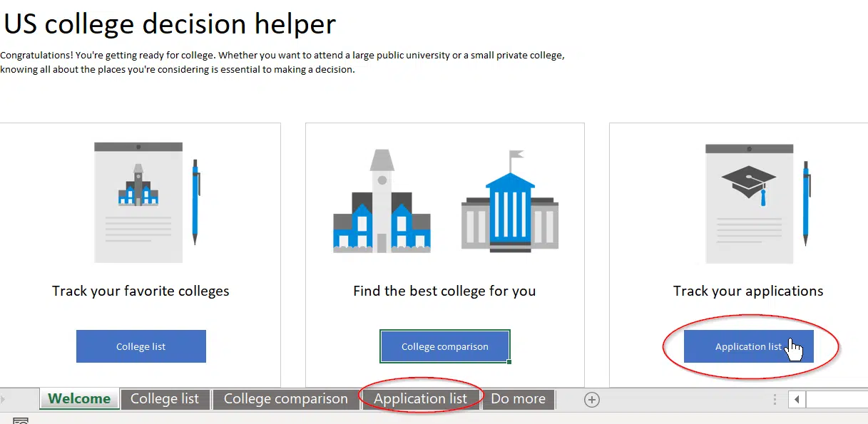Select the blue pen beside the graduation cap notepad
The width and height of the screenshot is (868, 424).
806,203
